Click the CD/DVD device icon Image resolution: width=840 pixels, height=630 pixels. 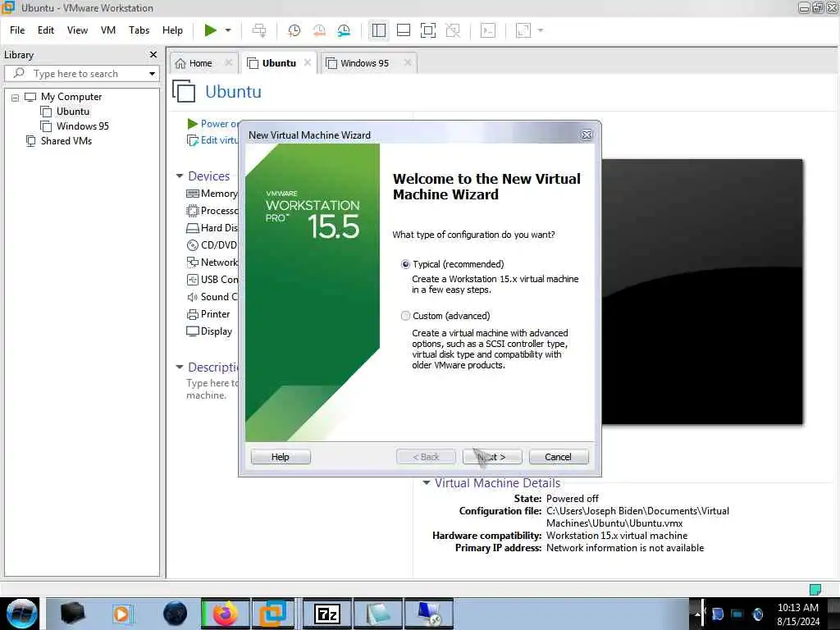click(192, 245)
